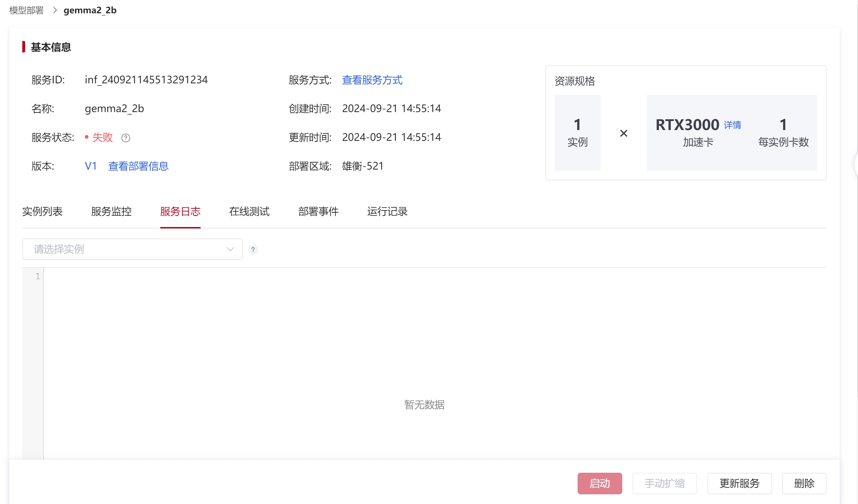Switch to 实例列表 tab

[x=42, y=211]
